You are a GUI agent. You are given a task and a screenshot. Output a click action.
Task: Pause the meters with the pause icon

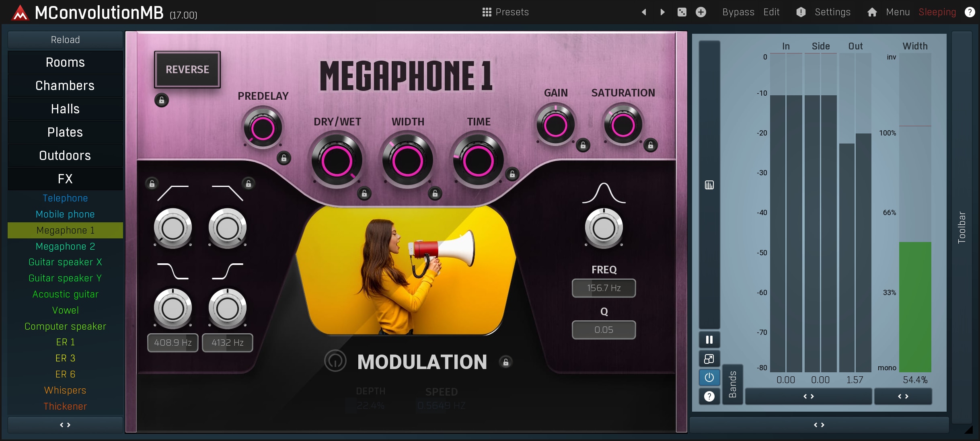pyautogui.click(x=709, y=340)
